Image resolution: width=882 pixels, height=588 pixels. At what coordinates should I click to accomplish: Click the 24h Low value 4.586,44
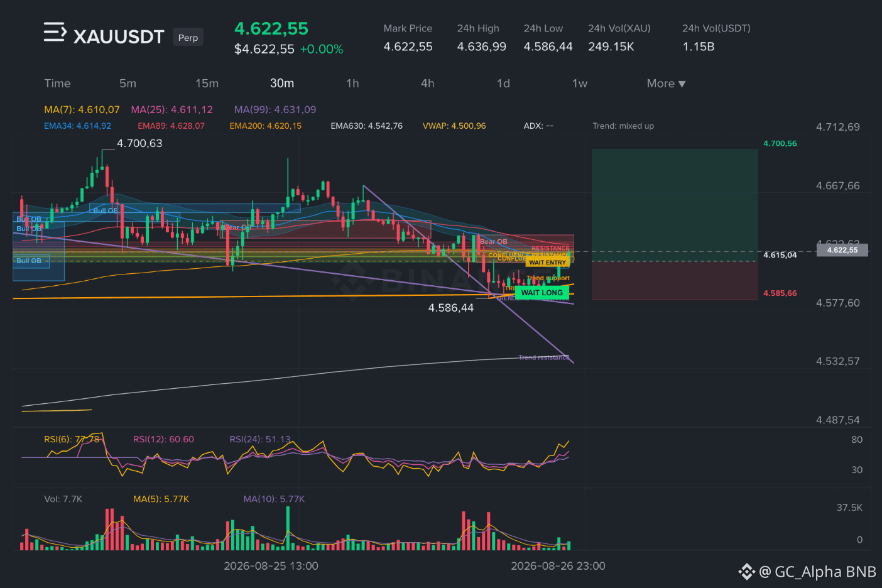point(548,46)
